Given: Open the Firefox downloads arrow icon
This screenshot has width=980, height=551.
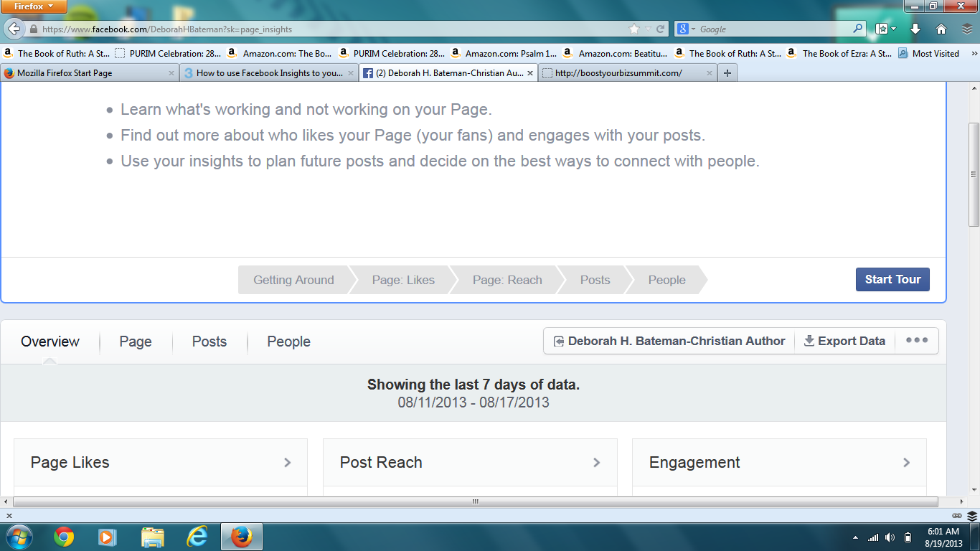Looking at the screenshot, I should point(915,29).
